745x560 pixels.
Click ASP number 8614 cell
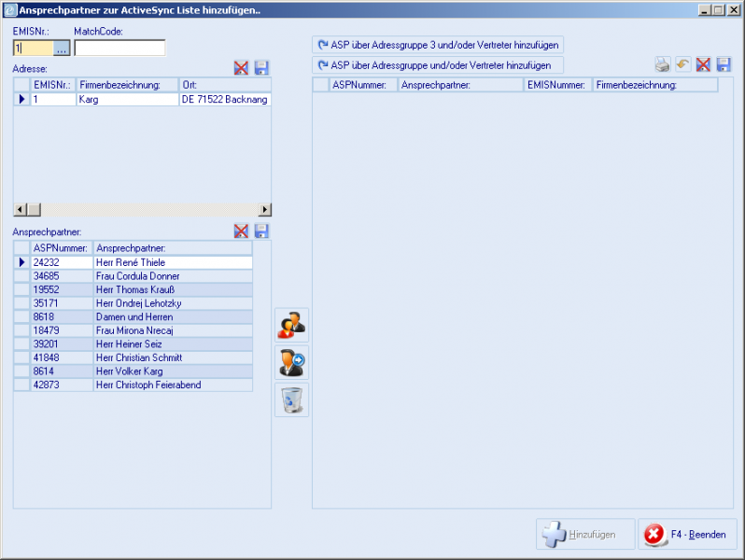point(62,371)
